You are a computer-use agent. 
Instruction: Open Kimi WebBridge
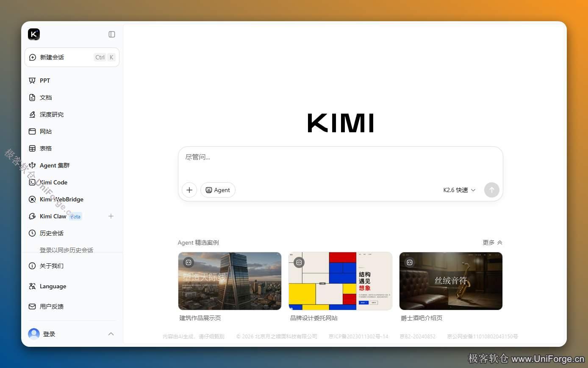(x=72, y=199)
